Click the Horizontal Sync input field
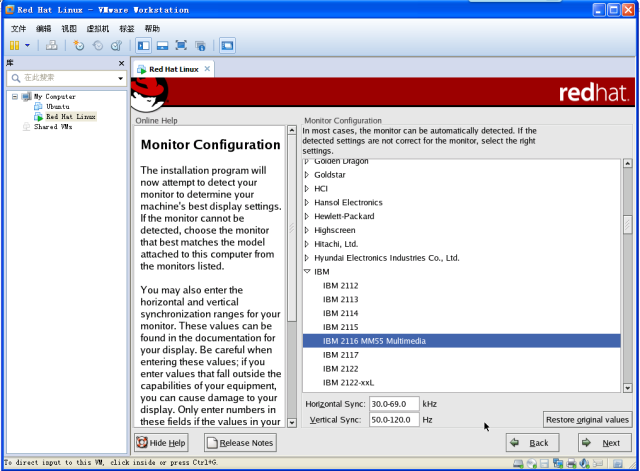Viewport: 640px width, 471px height. 394,404
